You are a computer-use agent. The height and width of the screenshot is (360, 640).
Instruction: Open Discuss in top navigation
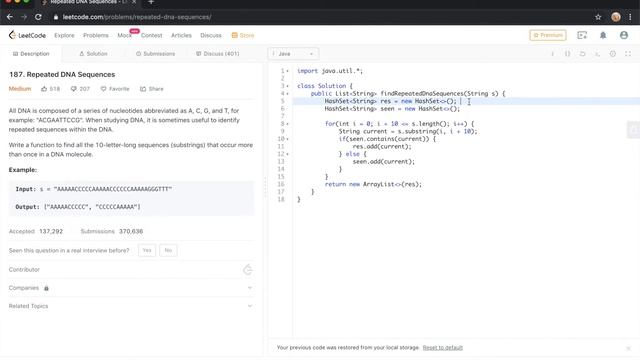point(211,36)
